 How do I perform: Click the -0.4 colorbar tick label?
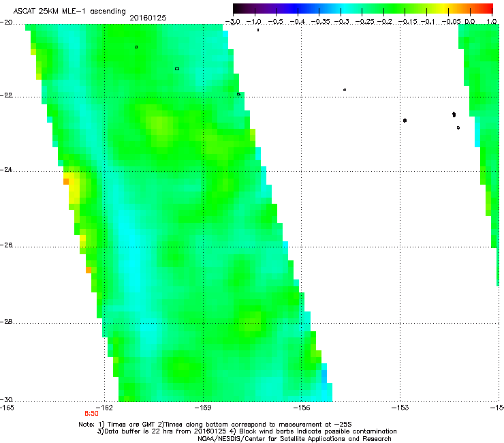[298, 22]
